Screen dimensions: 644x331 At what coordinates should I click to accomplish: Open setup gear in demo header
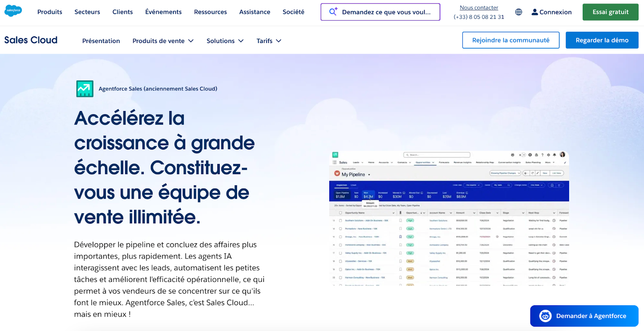[548, 155]
